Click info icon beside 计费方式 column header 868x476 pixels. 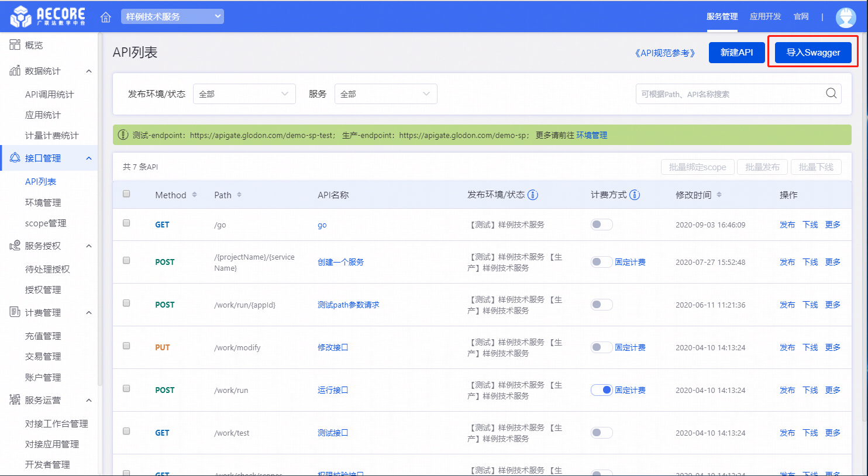(635, 195)
